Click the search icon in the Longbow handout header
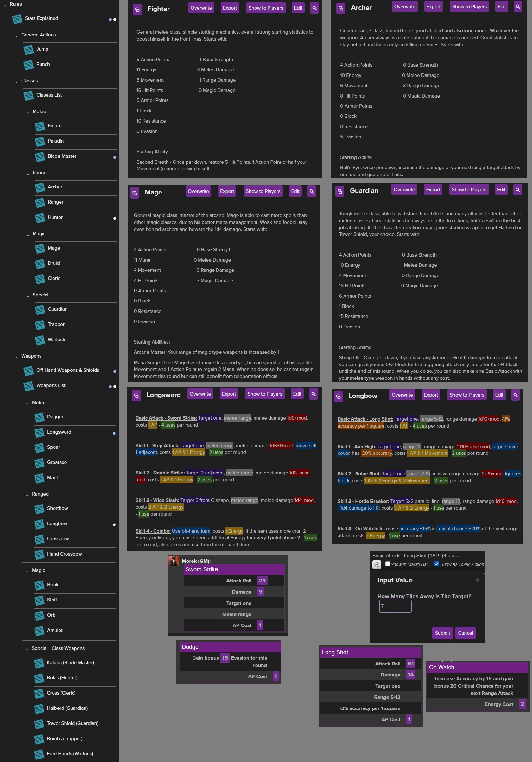The height and width of the screenshot is (762, 532). (516, 395)
